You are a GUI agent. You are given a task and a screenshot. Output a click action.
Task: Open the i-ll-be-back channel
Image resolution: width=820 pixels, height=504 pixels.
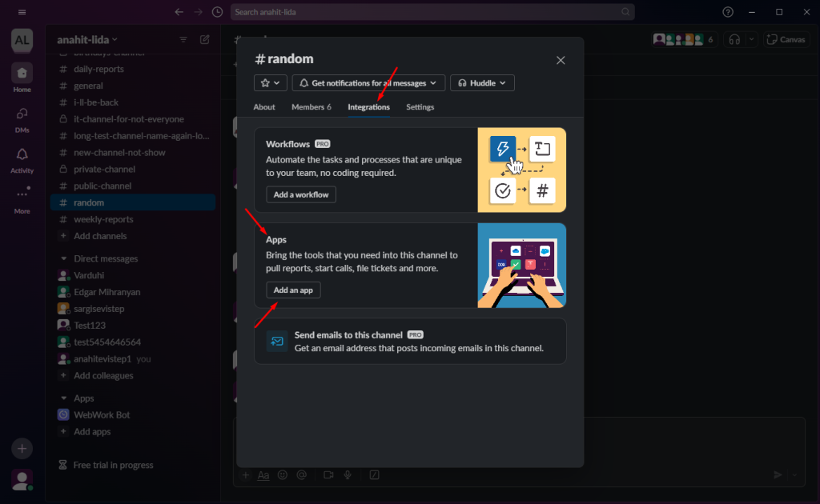click(x=133, y=102)
